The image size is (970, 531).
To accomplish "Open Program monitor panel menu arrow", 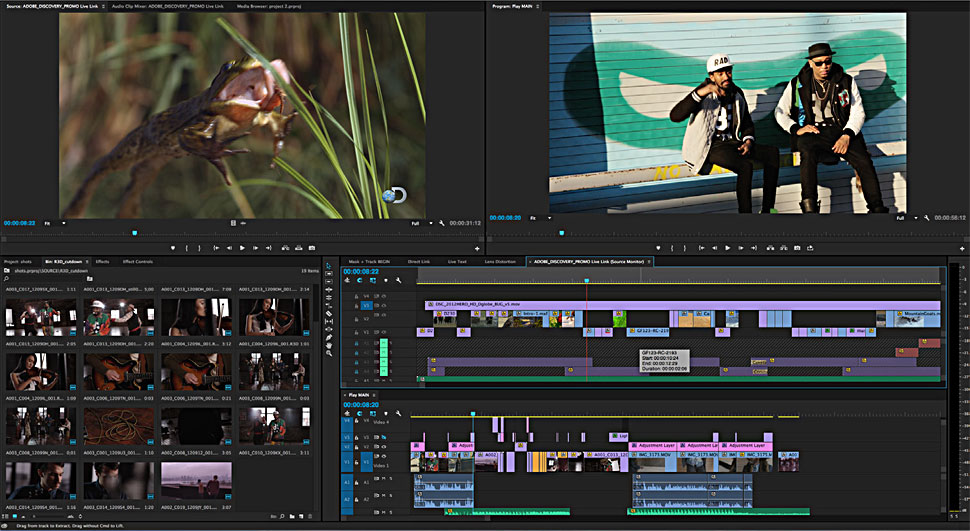I will [538, 6].
